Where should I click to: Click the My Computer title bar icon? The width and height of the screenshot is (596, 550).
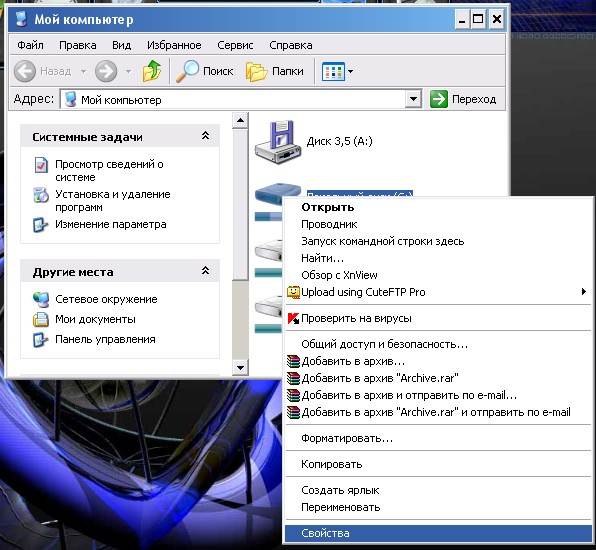(x=22, y=19)
